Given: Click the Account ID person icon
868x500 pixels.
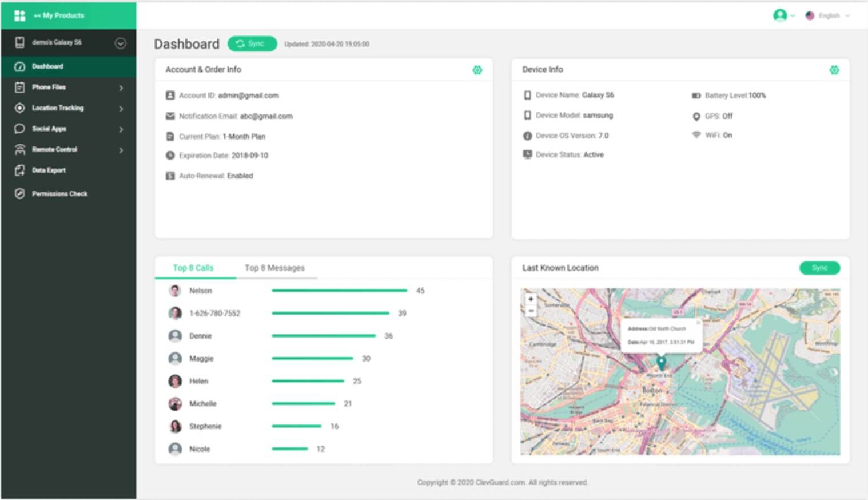Looking at the screenshot, I should pyautogui.click(x=170, y=96).
